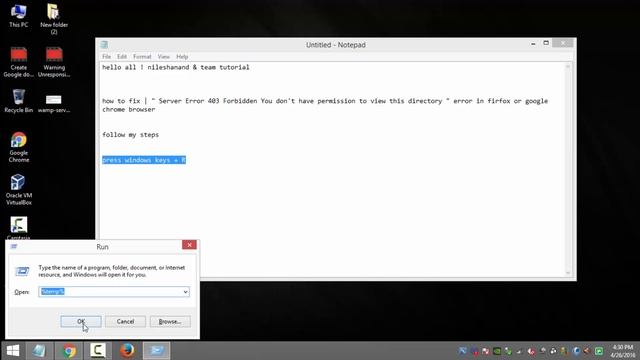Screen dimensions: 640x360
Task: Open the Format menu in Notepad
Action: (x=142, y=57)
